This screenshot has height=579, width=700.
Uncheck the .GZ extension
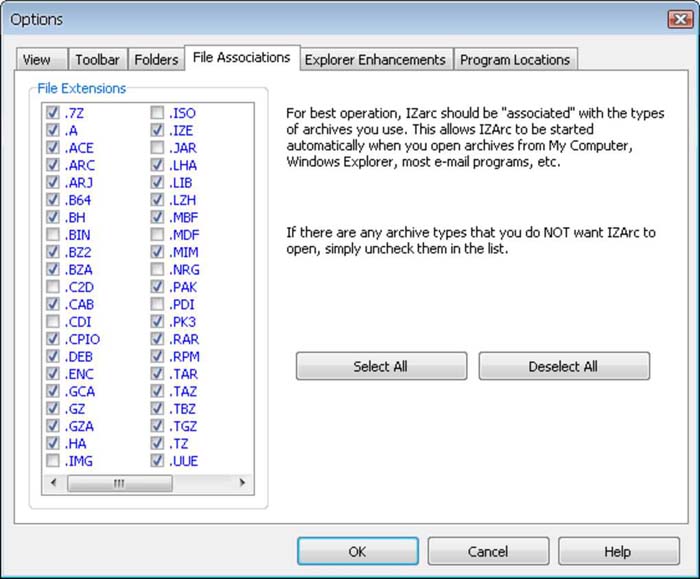point(53,408)
